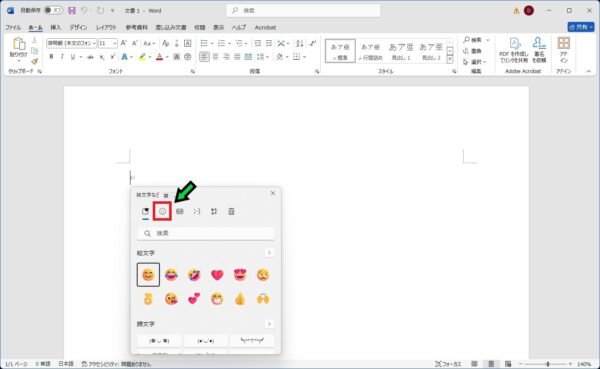Toggle Italic formatting
Image resolution: width=600 pixels, height=369 pixels.
point(62,57)
